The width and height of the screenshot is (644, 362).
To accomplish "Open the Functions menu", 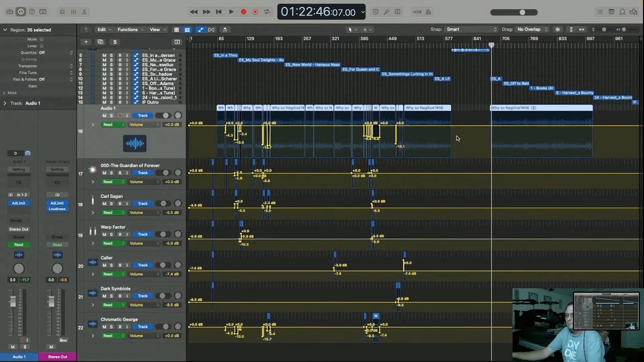I will click(x=131, y=30).
